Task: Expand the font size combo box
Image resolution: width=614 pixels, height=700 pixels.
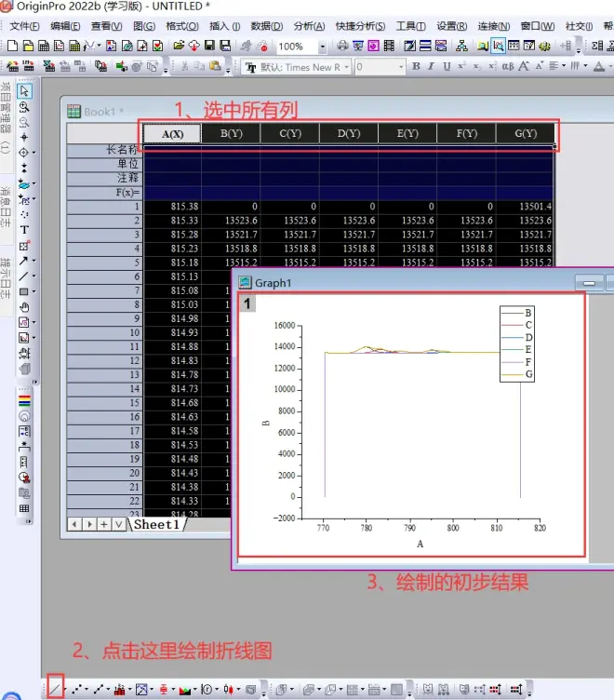Action: click(x=399, y=67)
